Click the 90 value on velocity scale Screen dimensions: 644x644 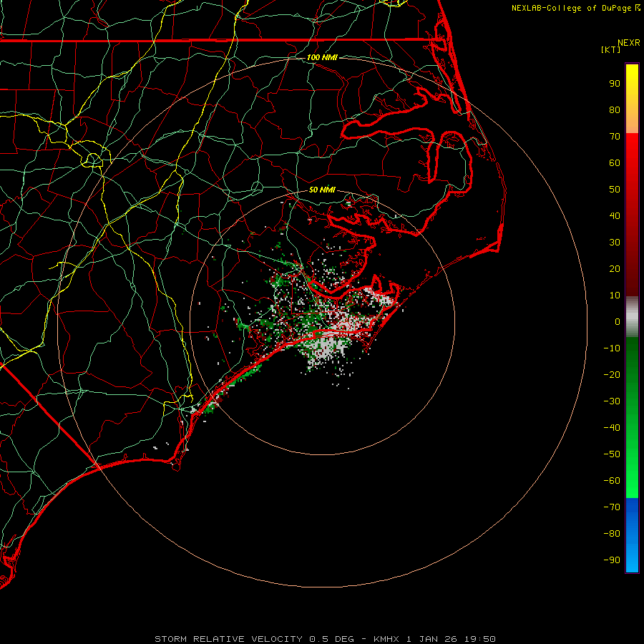coord(615,84)
